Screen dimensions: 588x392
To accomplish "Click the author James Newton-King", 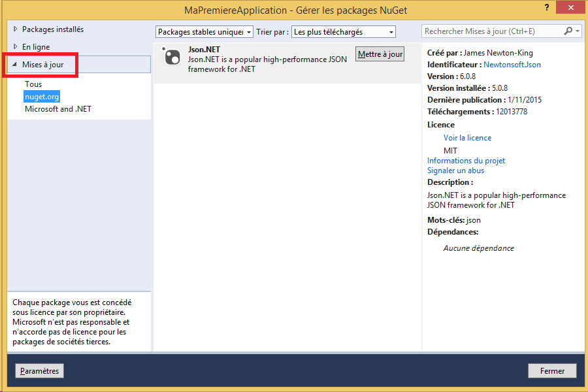I will pos(498,53).
